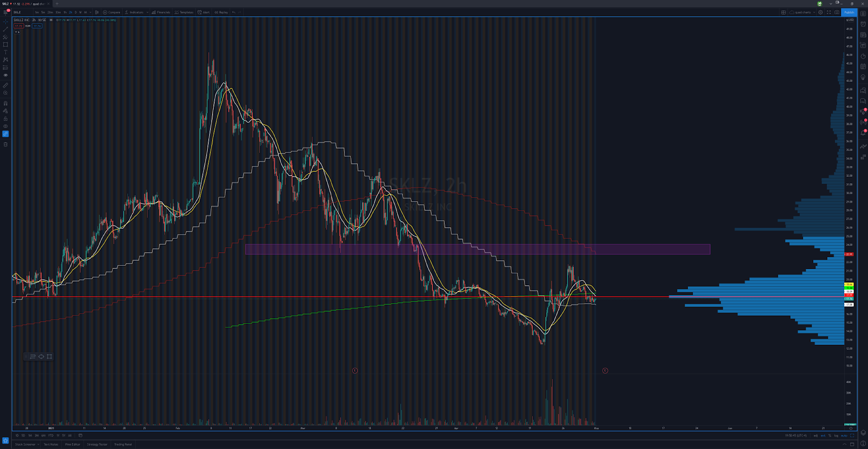Open the Templates button

pos(184,12)
